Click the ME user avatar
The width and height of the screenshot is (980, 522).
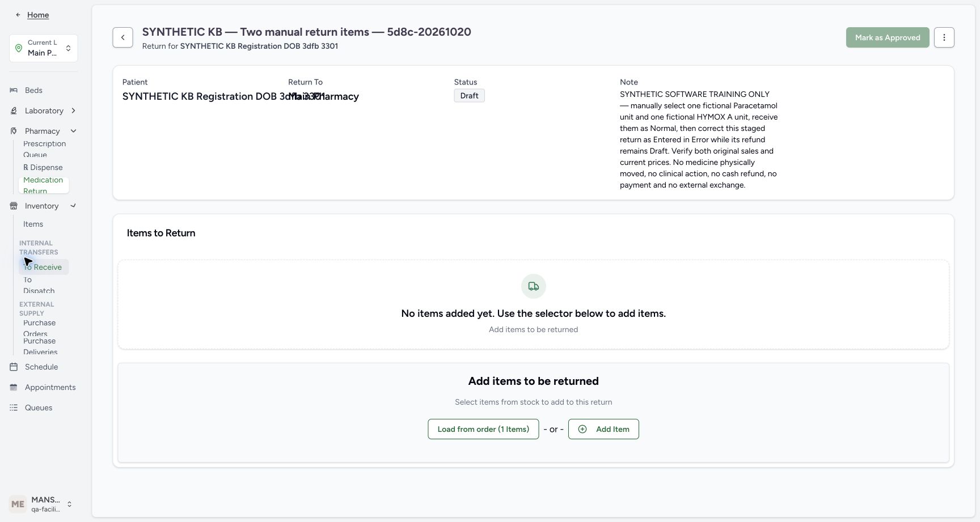click(x=18, y=504)
